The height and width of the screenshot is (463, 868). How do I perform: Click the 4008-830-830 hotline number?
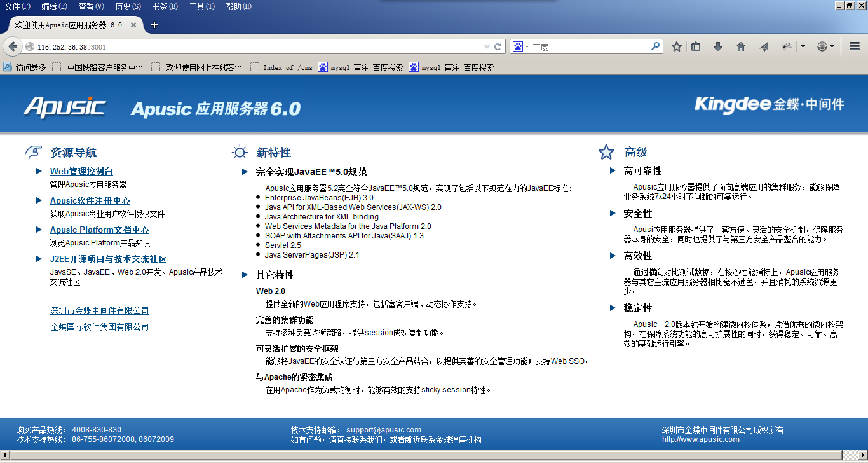[97, 430]
